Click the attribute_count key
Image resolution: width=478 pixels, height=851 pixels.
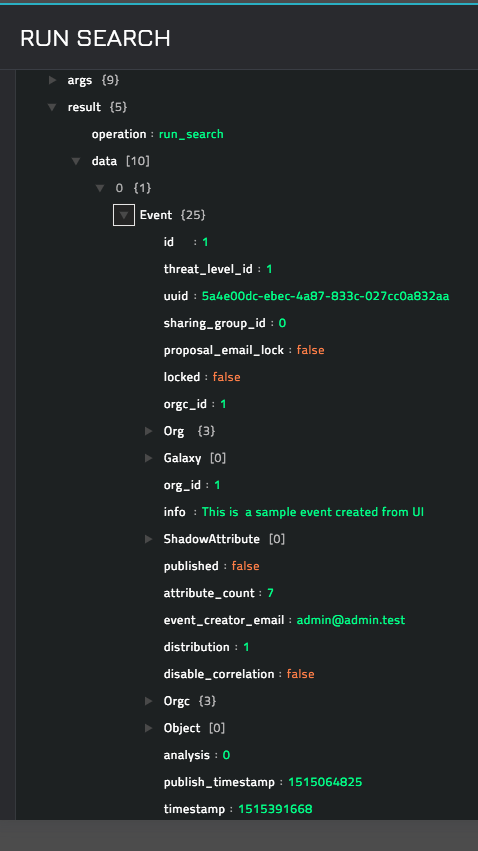pos(209,593)
